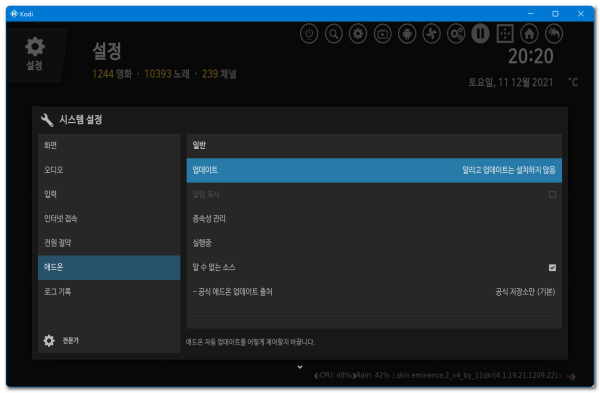Select the 애드온 category
The image size is (600, 393).
coord(109,267)
